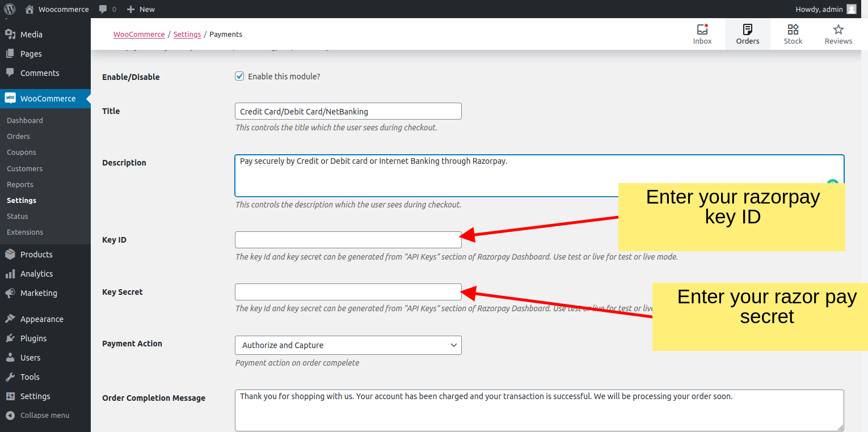
Task: Click the "Order Completion Message" label
Action: (x=154, y=398)
